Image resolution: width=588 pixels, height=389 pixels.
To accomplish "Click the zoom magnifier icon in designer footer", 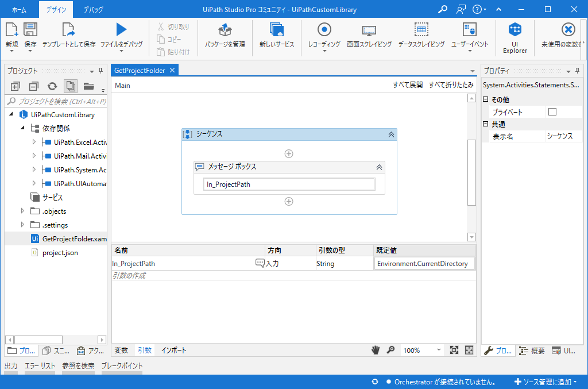I will (390, 350).
